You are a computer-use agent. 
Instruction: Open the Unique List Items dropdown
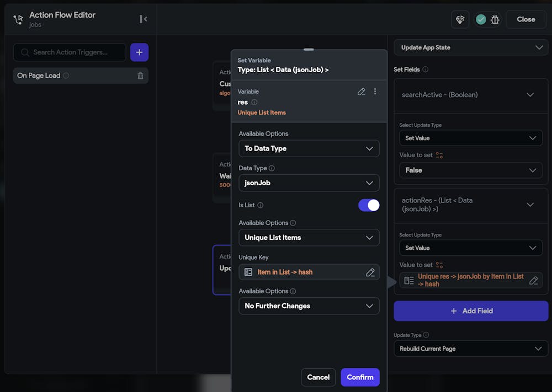point(309,238)
